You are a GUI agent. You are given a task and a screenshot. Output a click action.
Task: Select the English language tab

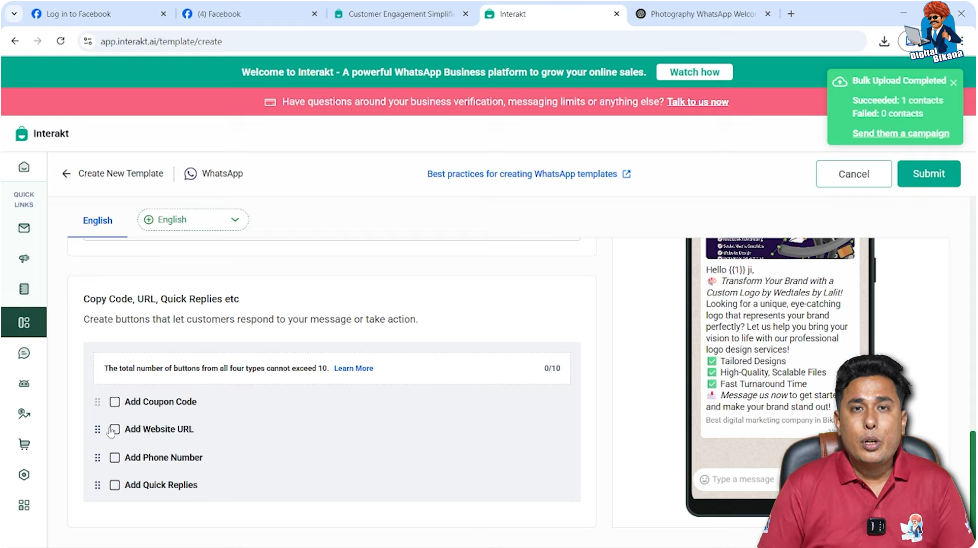97,221
